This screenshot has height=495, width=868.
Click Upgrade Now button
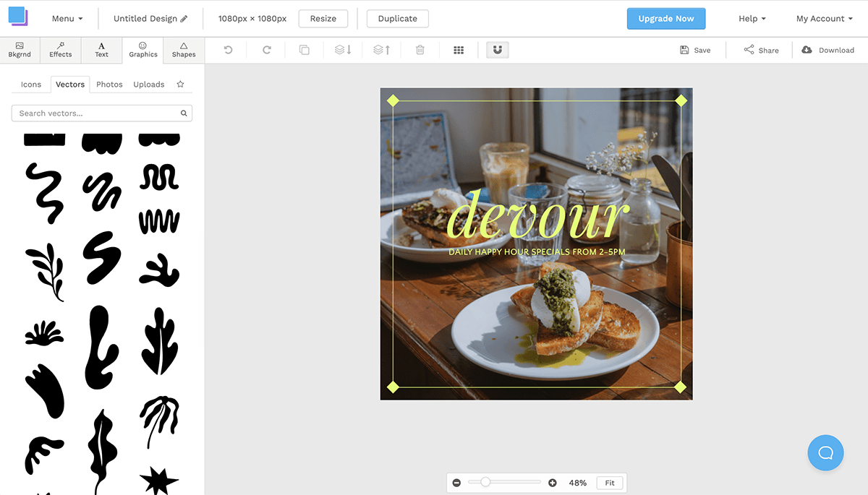point(666,19)
